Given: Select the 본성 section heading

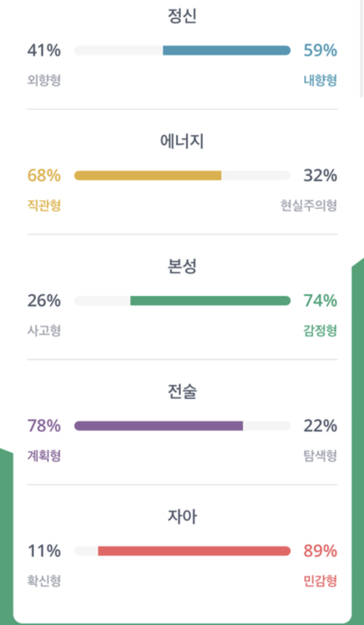Looking at the screenshot, I should tap(182, 267).
